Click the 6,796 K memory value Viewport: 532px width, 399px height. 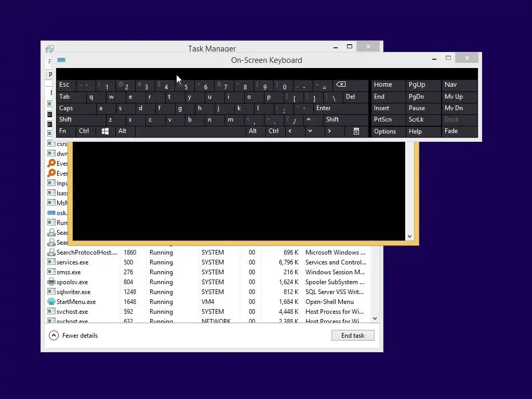coord(288,262)
